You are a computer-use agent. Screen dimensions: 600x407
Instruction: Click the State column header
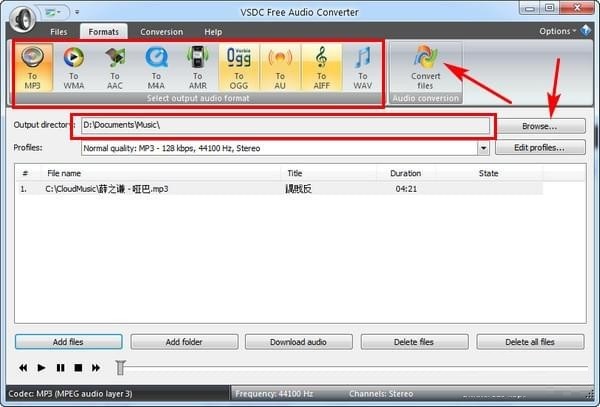click(x=489, y=173)
